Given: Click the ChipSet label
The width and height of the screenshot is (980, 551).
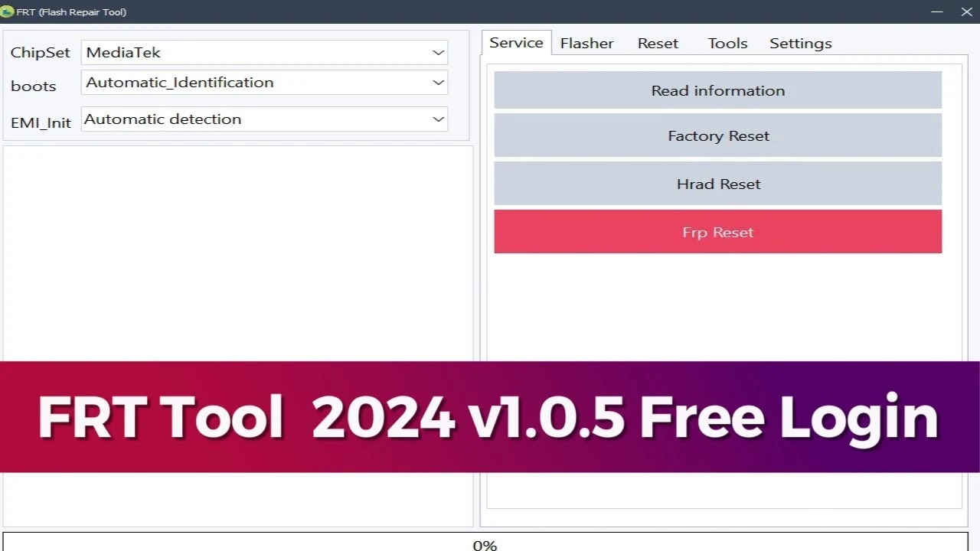Looking at the screenshot, I should point(40,53).
